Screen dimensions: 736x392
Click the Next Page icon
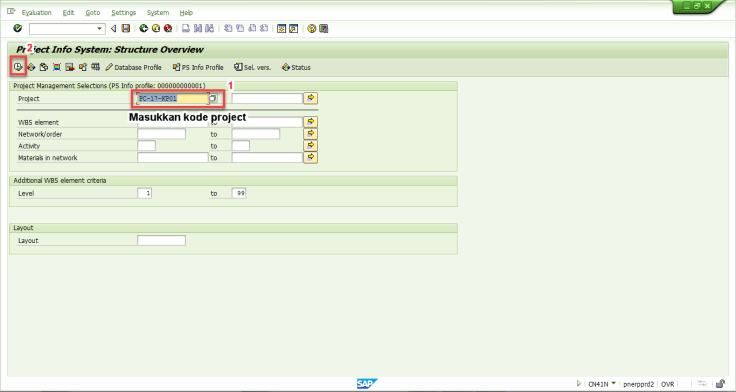tap(252, 29)
